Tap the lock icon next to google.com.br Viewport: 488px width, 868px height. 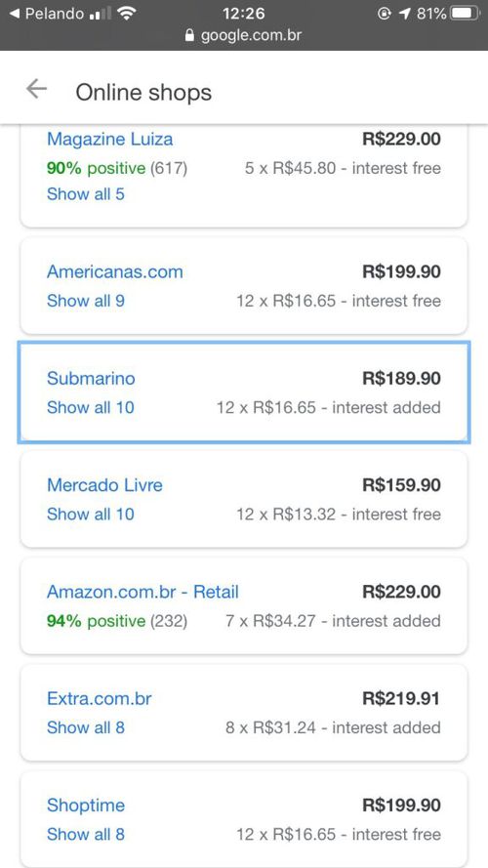(189, 36)
